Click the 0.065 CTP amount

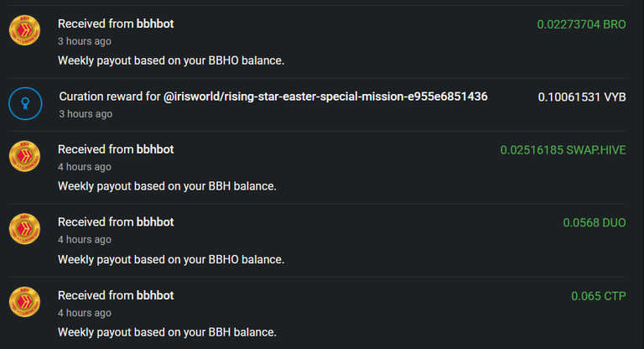click(x=599, y=296)
